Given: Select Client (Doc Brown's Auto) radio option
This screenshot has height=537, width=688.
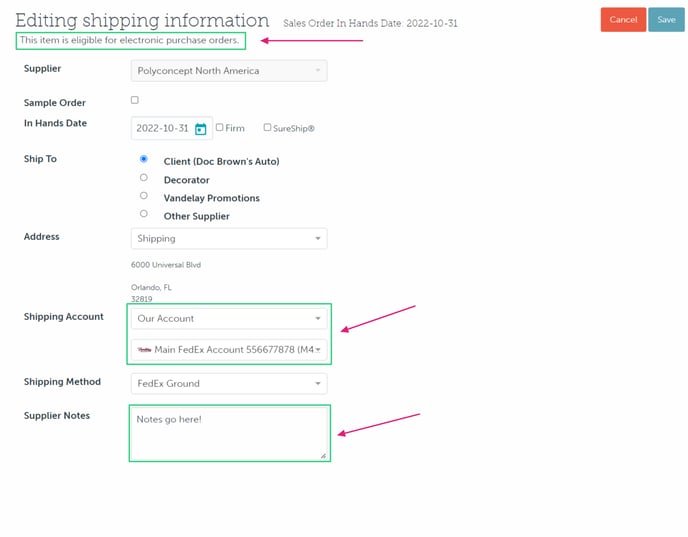Looking at the screenshot, I should click(144, 160).
